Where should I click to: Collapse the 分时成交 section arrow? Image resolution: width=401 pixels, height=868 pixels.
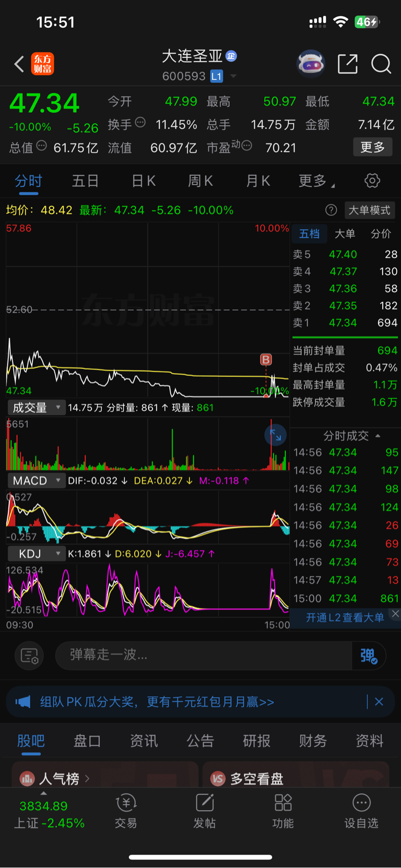[378, 435]
